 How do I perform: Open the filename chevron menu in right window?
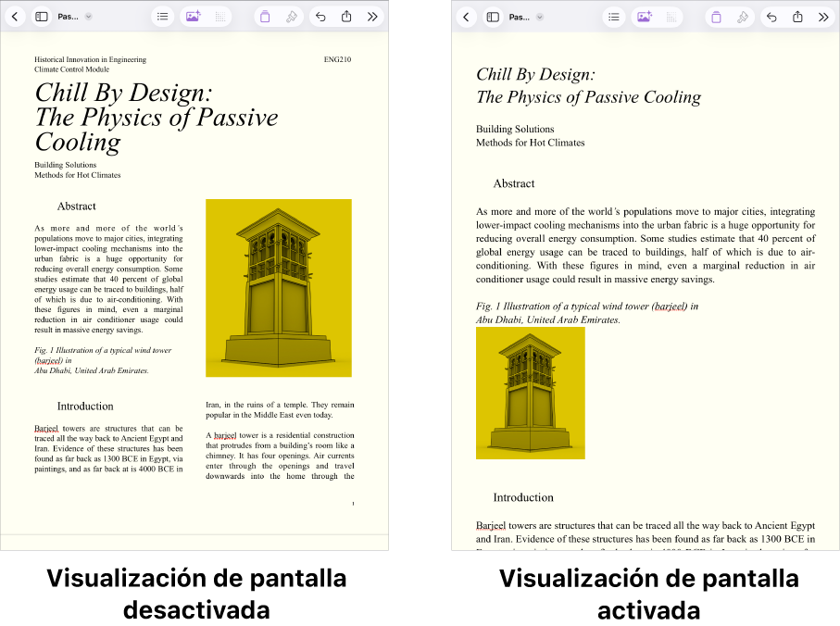[x=540, y=16]
